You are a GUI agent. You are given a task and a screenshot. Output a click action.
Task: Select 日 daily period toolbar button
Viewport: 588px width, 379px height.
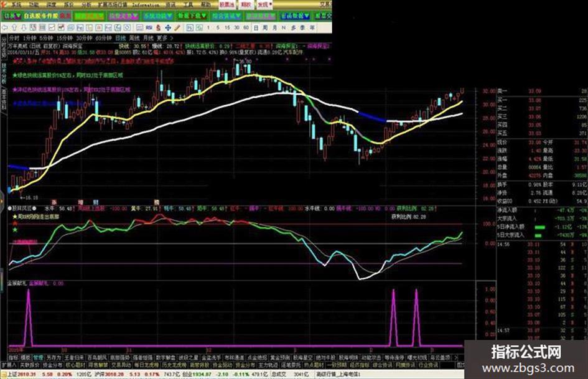tap(256, 27)
